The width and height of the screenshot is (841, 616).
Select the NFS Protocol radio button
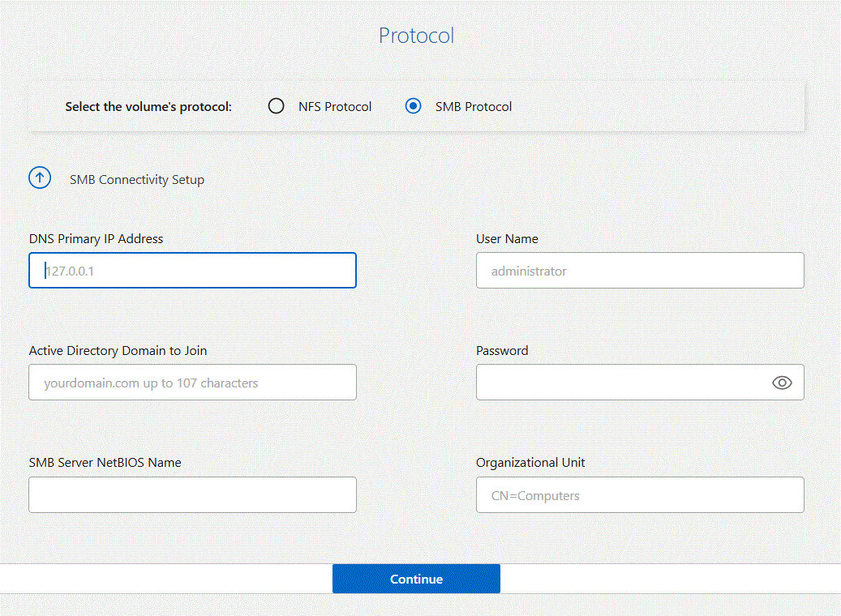point(276,105)
